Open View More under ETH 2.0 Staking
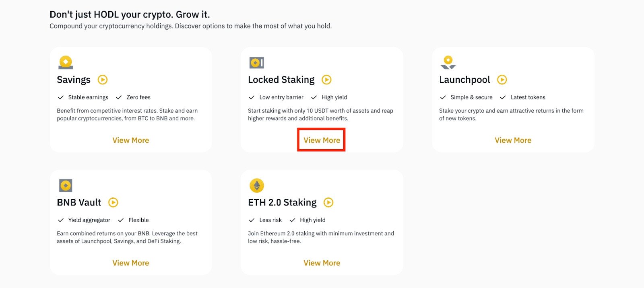 tap(322, 263)
